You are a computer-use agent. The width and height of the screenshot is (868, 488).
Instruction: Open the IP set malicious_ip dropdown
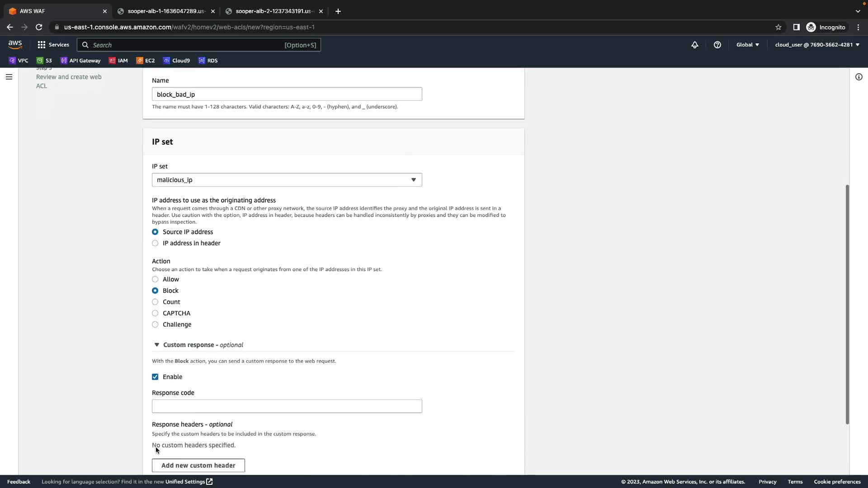coord(287,180)
